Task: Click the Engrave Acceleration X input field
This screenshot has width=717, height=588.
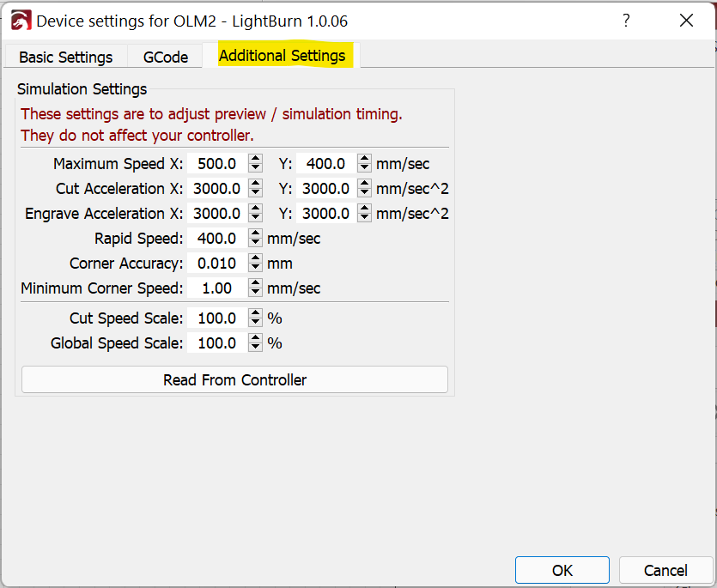Action: tap(217, 214)
